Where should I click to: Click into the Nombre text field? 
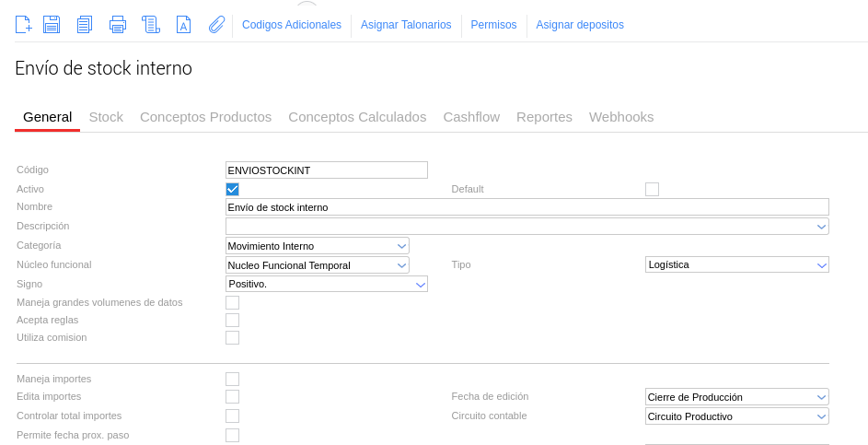[527, 207]
